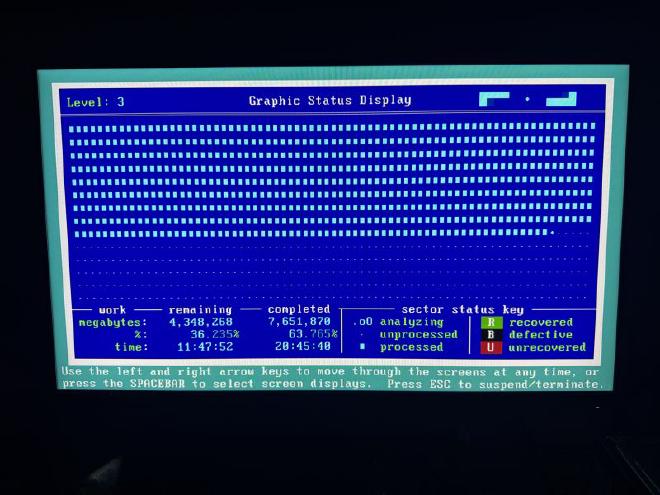Click the 'unprocessed' legend label
The width and height of the screenshot is (660, 495).
(418, 335)
